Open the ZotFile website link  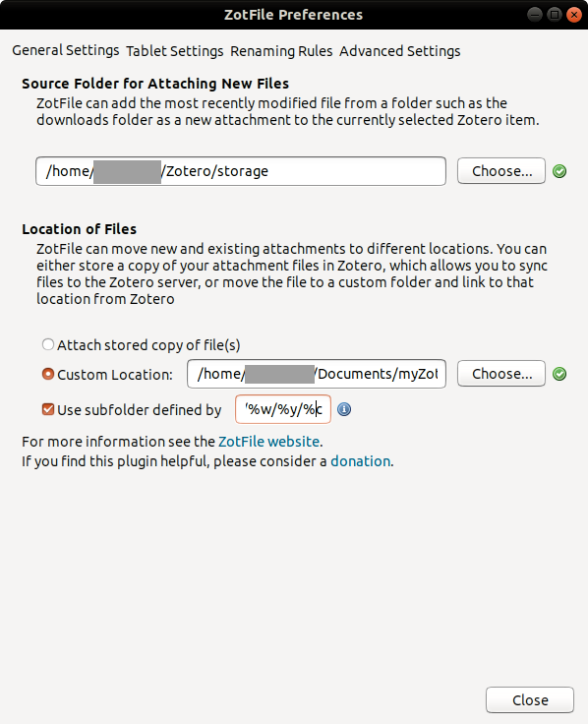point(268,442)
